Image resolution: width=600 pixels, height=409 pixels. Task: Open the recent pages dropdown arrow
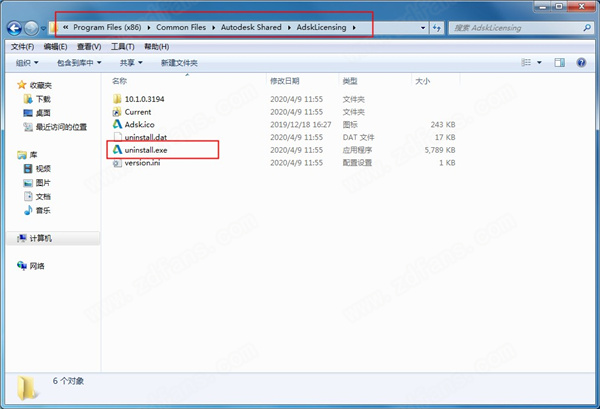click(x=43, y=28)
